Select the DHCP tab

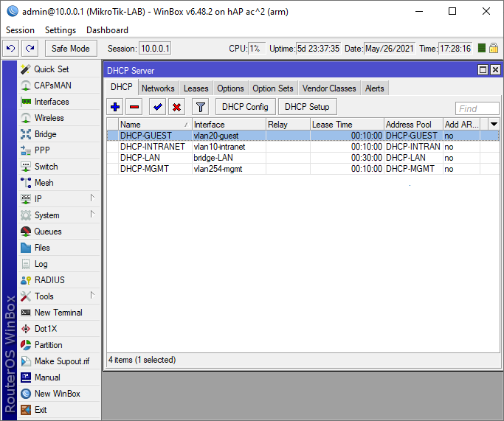122,87
